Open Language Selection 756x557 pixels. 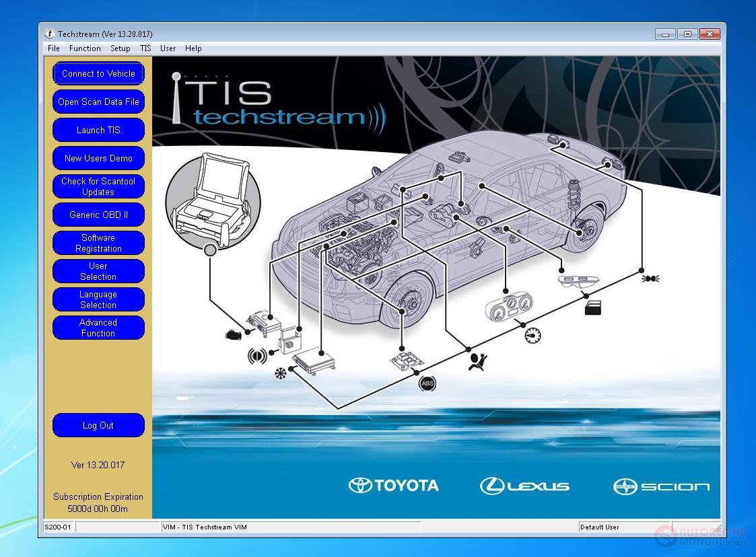[x=98, y=299]
